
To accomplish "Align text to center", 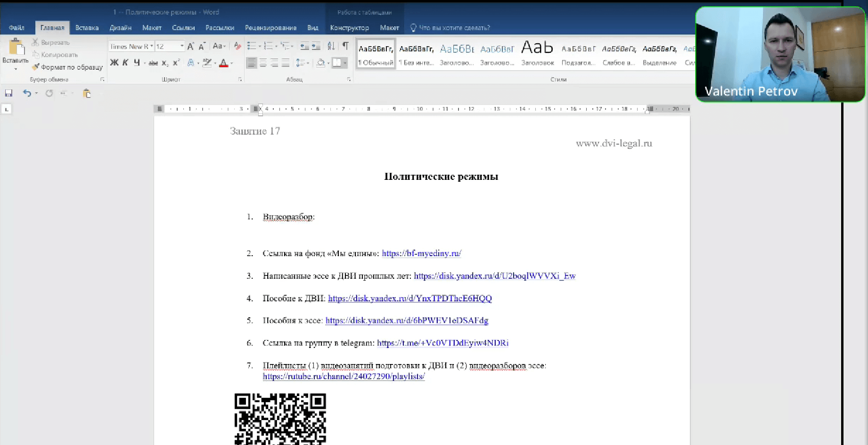I will pos(263,63).
